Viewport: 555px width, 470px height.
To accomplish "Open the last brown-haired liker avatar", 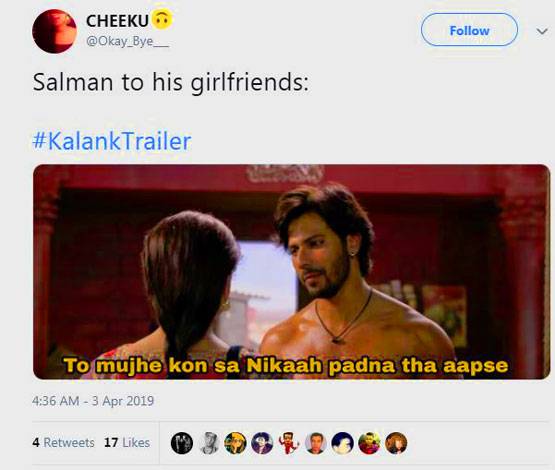I will click(x=396, y=443).
